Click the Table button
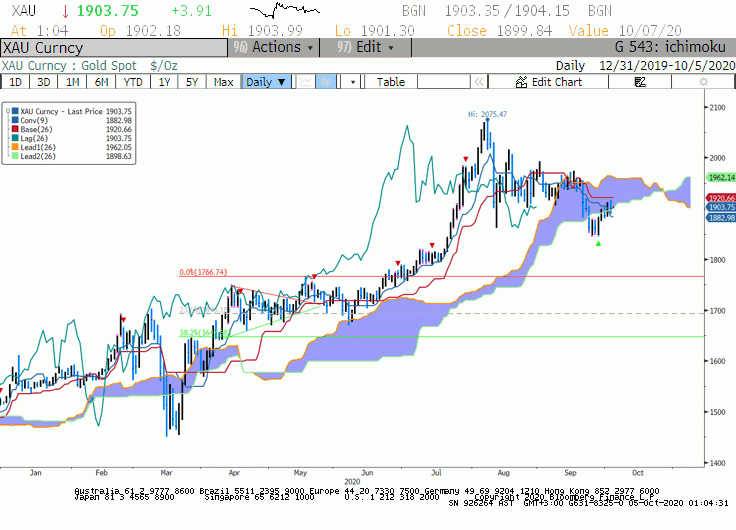 391,82
